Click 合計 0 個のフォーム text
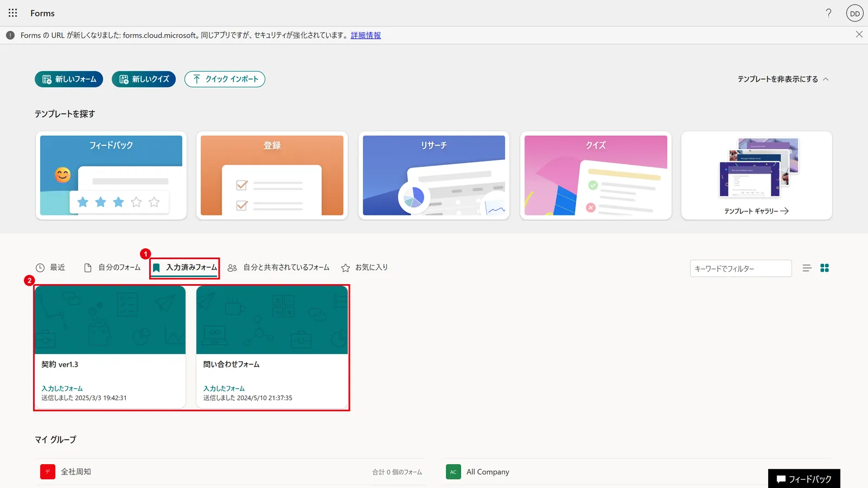Viewport: 868px width, 488px height. click(397, 472)
